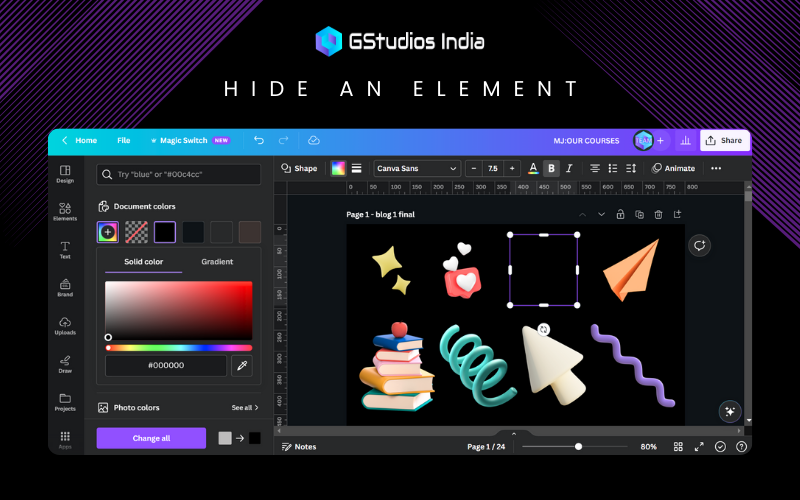Open grid view of pages

click(678, 446)
